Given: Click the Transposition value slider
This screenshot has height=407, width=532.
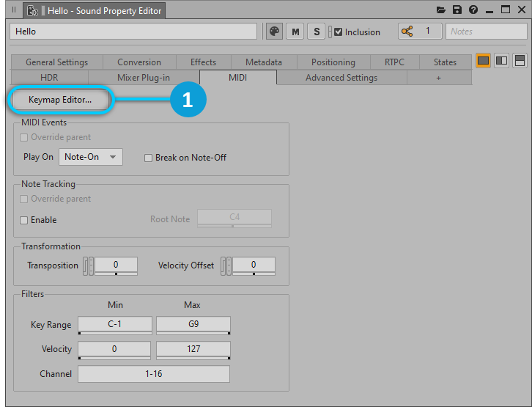Looking at the screenshot, I should (x=115, y=265).
